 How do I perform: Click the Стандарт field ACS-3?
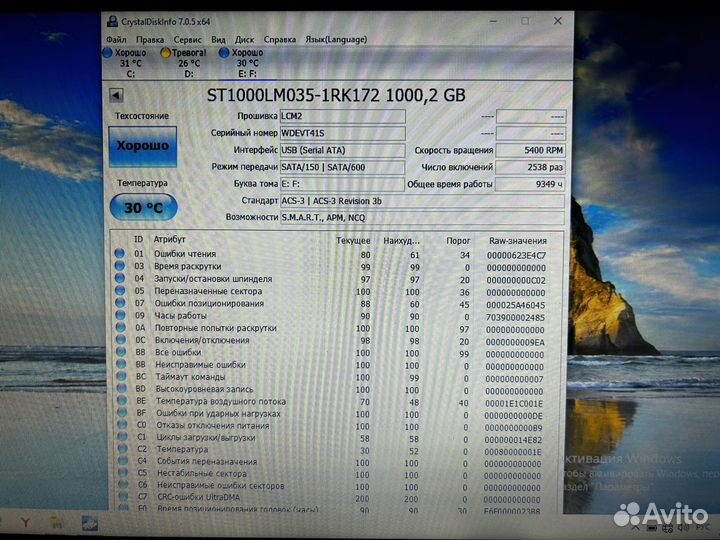(x=422, y=201)
